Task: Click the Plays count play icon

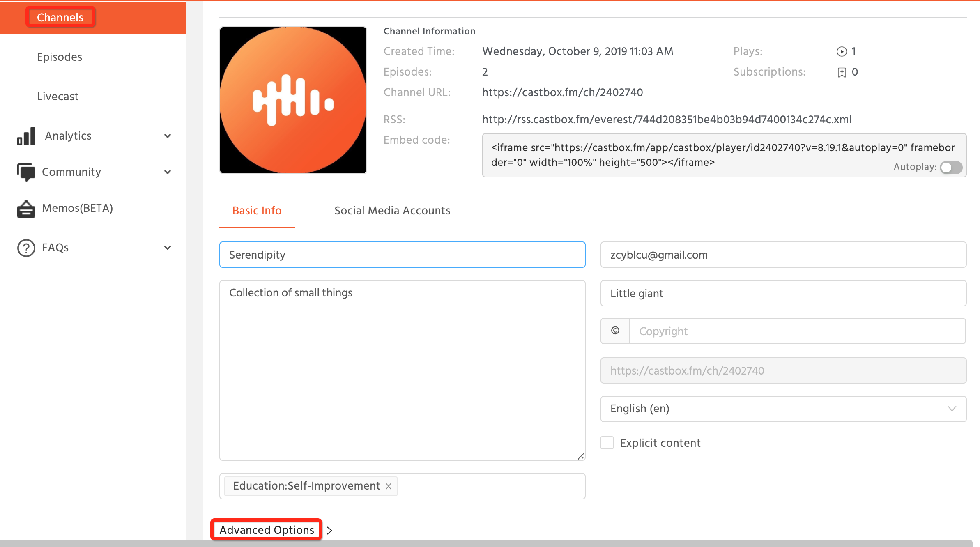Action: (842, 52)
